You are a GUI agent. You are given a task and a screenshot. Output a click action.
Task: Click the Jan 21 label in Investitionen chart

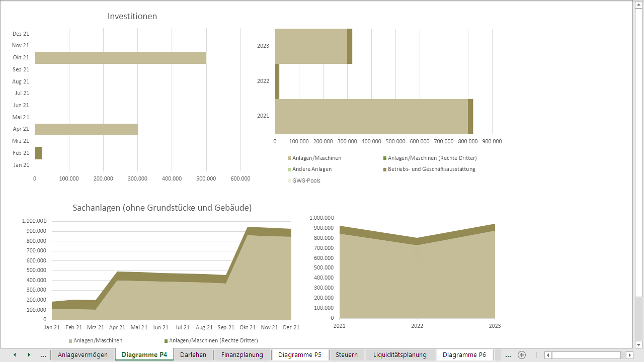(x=21, y=165)
